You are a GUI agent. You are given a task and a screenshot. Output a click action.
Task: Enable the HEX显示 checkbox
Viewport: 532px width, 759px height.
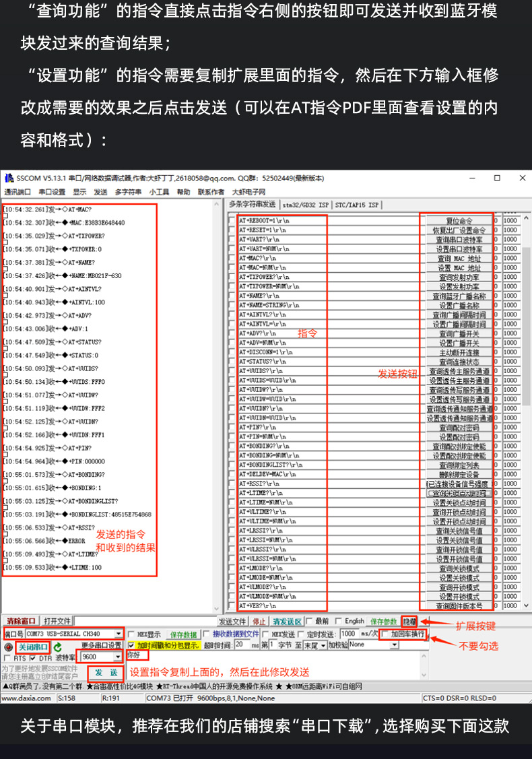tap(132, 634)
